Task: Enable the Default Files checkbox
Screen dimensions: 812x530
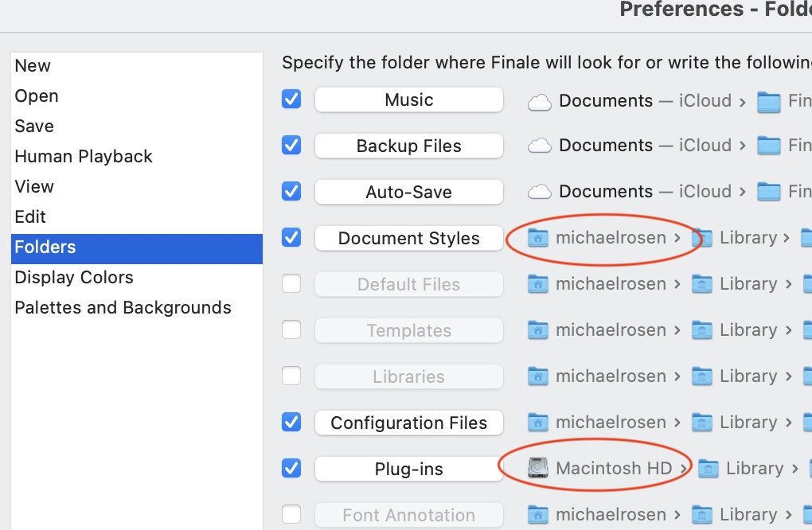Action: point(292,284)
